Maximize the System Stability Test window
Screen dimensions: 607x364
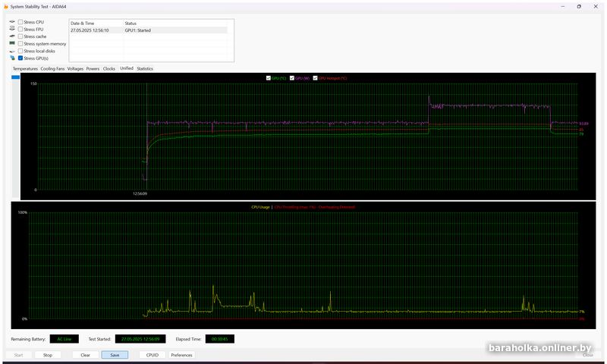[x=579, y=7]
